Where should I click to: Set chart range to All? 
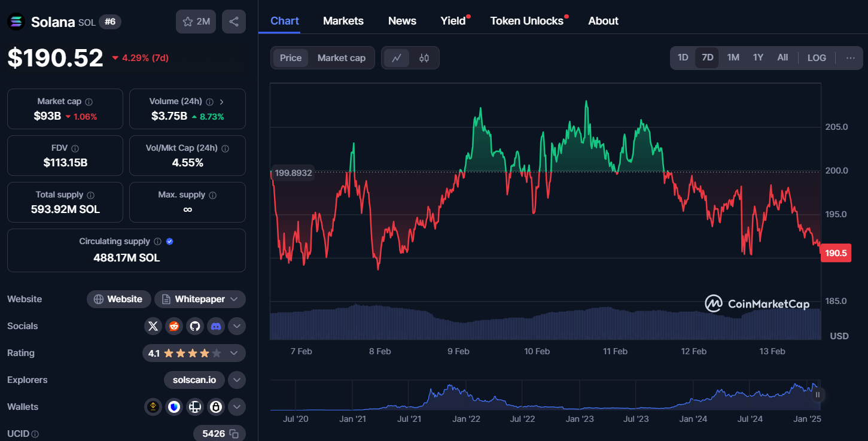point(782,58)
